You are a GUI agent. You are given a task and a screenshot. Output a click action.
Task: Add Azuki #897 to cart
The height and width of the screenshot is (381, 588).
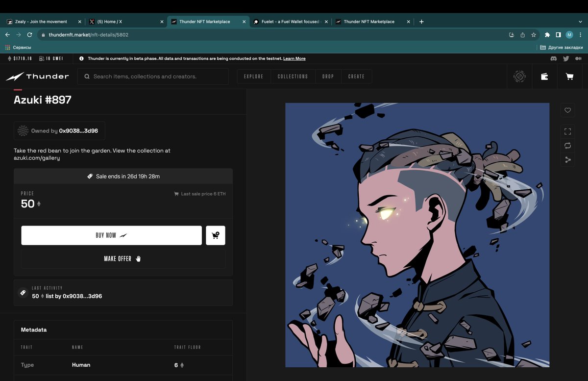(216, 235)
